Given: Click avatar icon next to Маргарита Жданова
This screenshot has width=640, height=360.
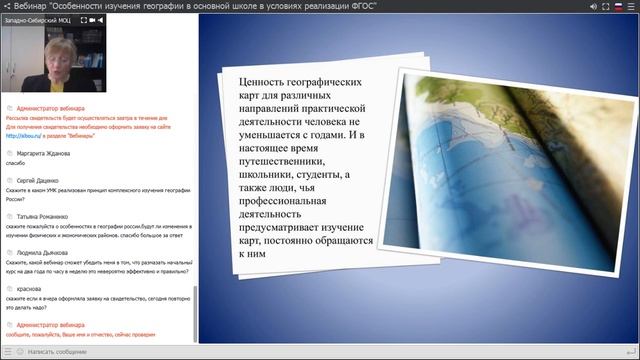Looking at the screenshot, I should point(10,153).
